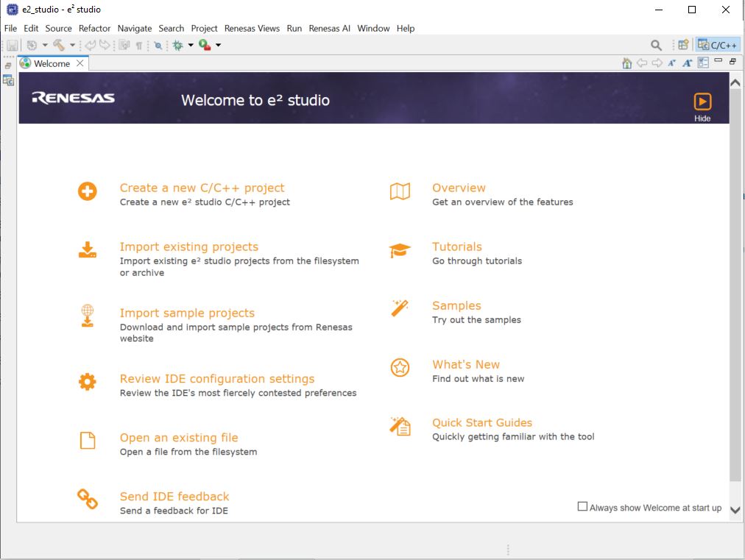Expand the hammer Build dropdown arrow
This screenshot has height=560, width=745.
[73, 45]
